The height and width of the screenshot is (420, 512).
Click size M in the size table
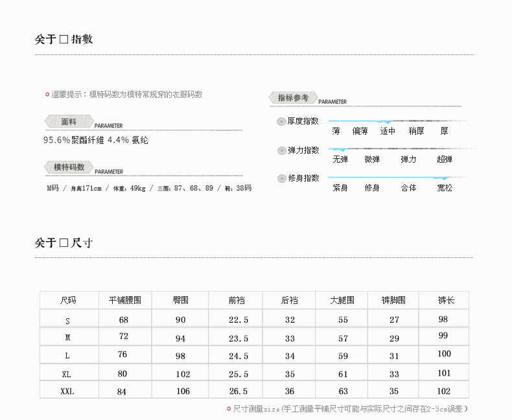(67, 338)
